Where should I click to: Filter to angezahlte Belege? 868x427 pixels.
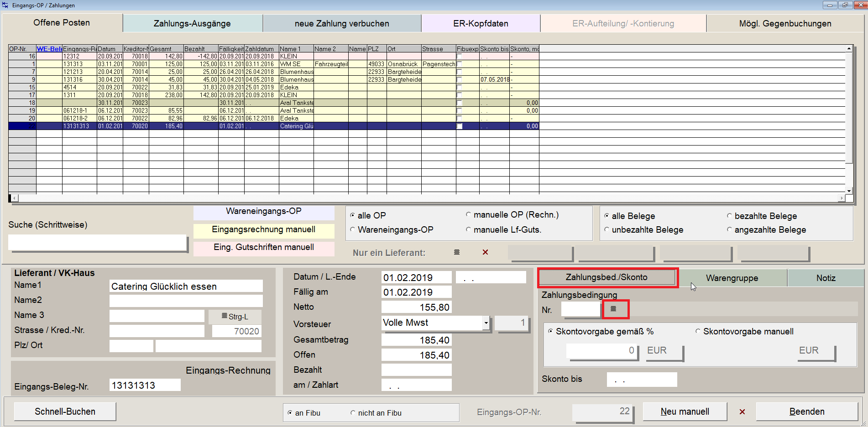click(729, 229)
